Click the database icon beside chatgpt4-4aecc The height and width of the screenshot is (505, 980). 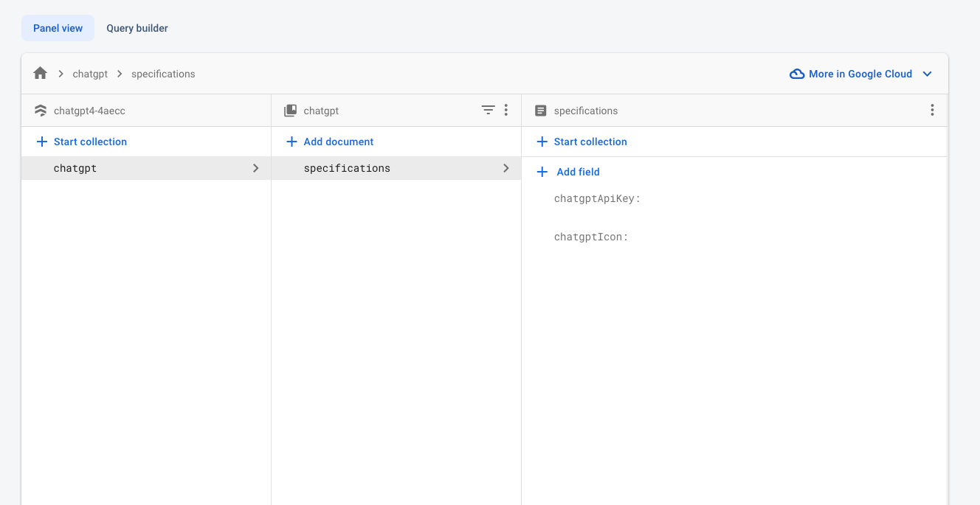click(x=41, y=111)
